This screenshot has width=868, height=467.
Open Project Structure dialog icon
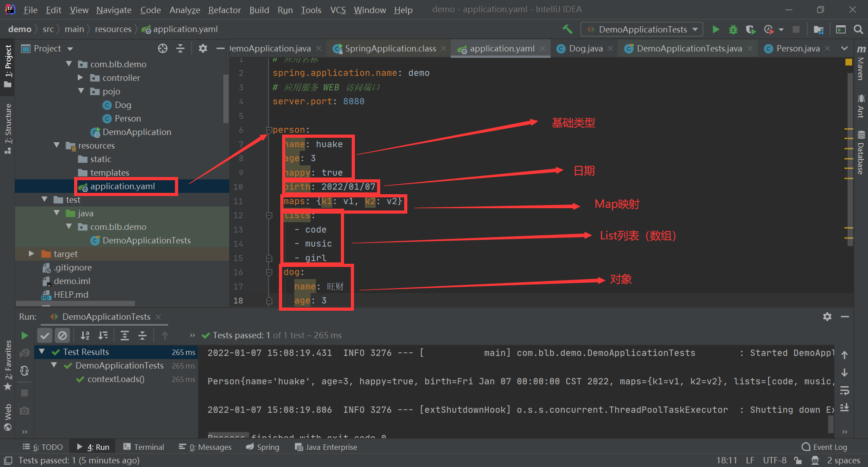[819, 29]
